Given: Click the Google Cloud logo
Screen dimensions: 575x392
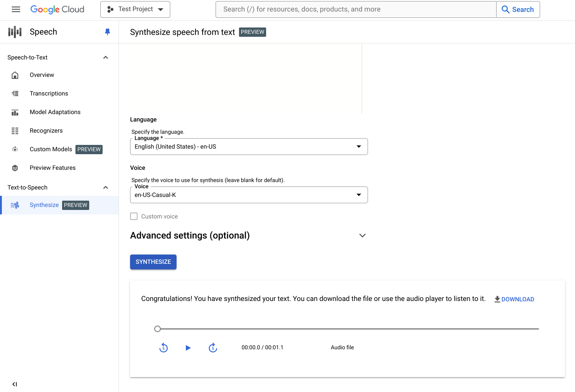Looking at the screenshot, I should pyautogui.click(x=57, y=9).
